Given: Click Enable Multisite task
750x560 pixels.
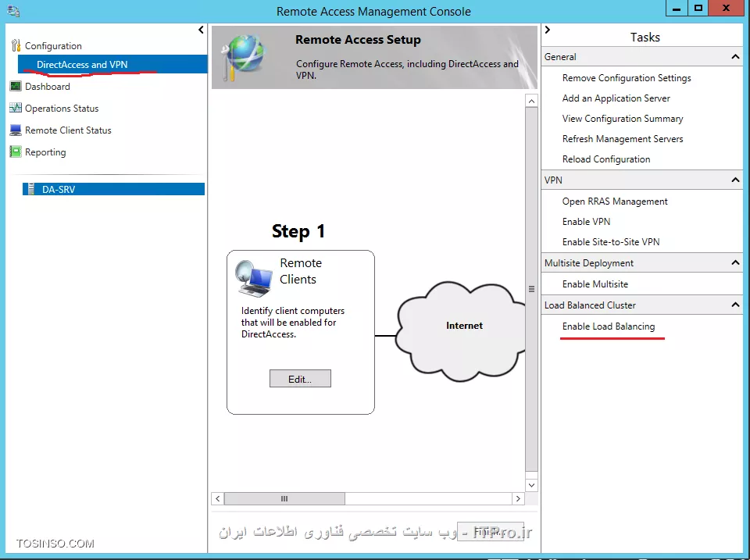Looking at the screenshot, I should (x=595, y=284).
